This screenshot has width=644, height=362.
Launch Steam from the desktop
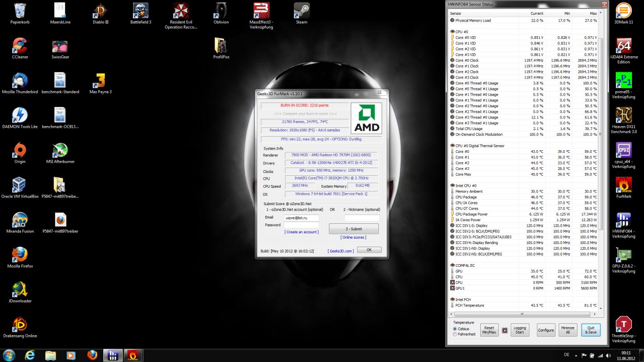point(301,13)
